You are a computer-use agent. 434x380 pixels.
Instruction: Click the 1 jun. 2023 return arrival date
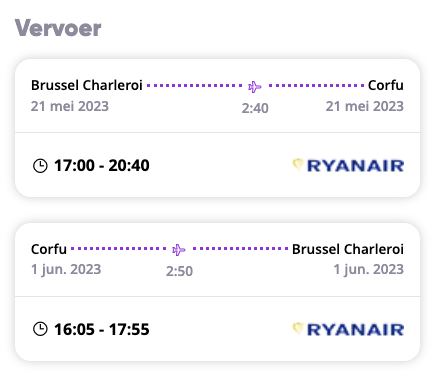pyautogui.click(x=369, y=269)
